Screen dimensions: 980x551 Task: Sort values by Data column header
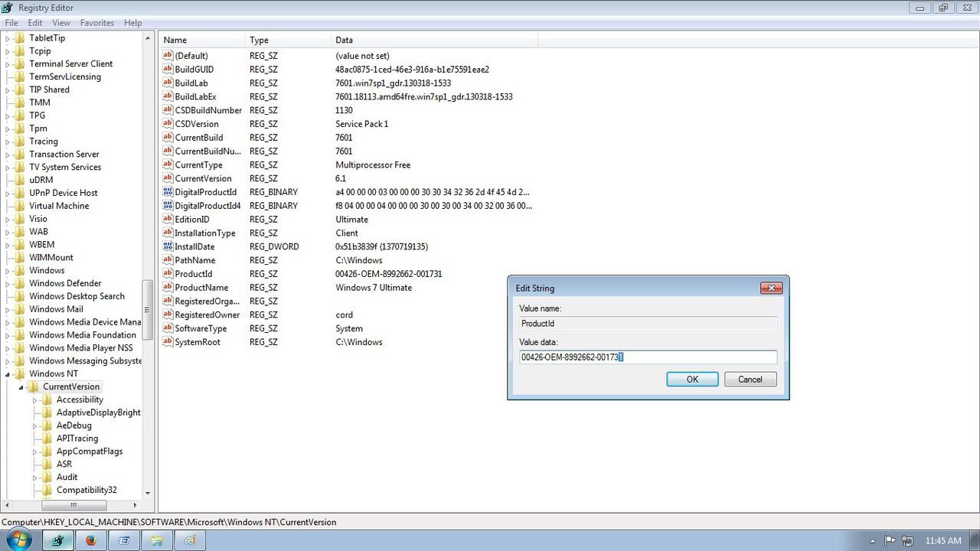tap(435, 40)
